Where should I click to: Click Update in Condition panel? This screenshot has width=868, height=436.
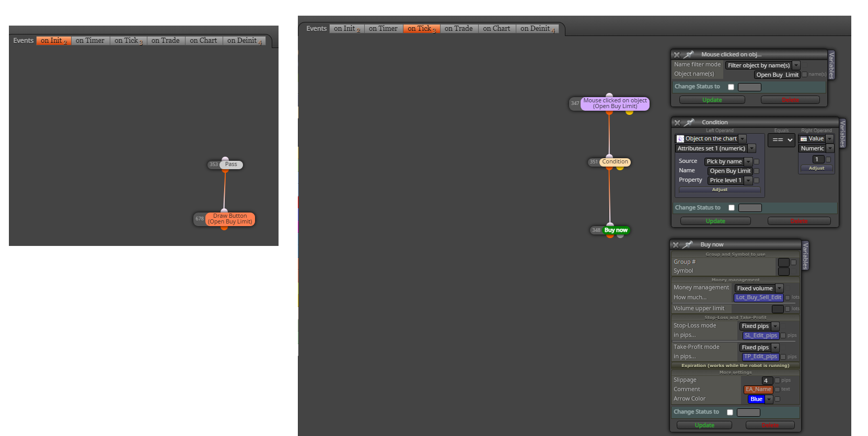(x=715, y=221)
